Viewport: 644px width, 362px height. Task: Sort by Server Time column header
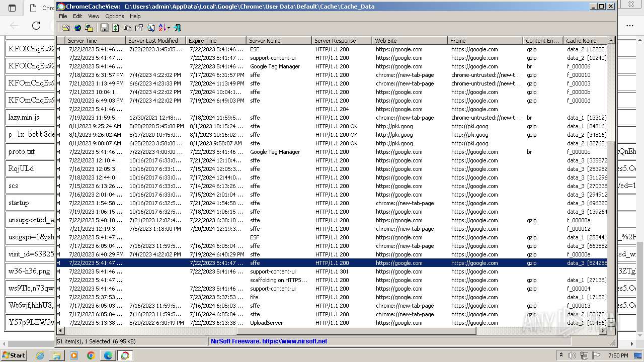coord(95,40)
